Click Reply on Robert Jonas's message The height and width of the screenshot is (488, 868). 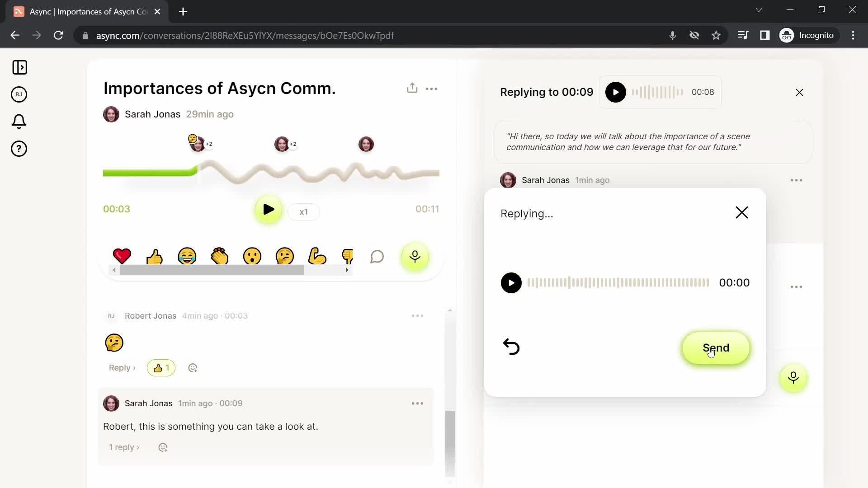tap(120, 368)
